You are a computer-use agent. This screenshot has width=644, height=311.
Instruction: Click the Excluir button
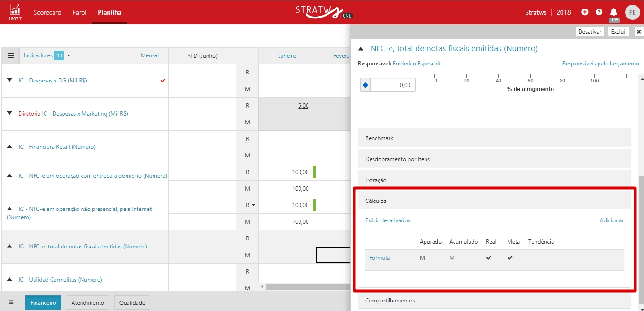tap(619, 32)
